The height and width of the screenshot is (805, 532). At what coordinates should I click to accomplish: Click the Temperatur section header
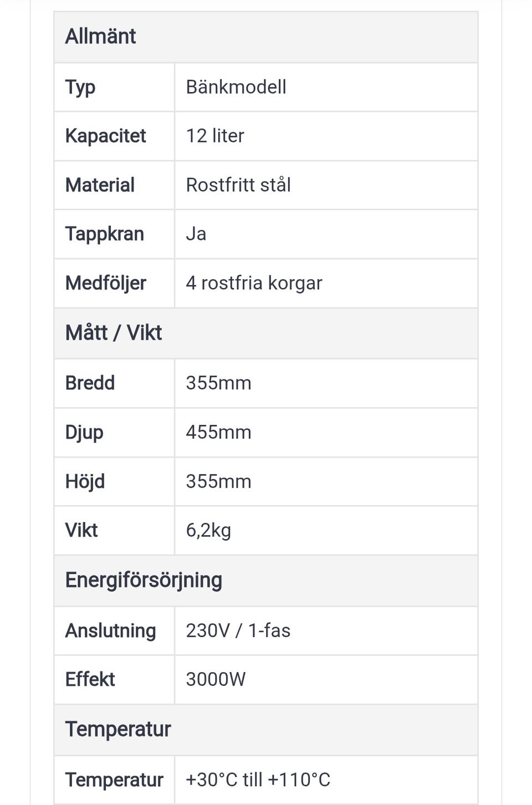click(118, 729)
